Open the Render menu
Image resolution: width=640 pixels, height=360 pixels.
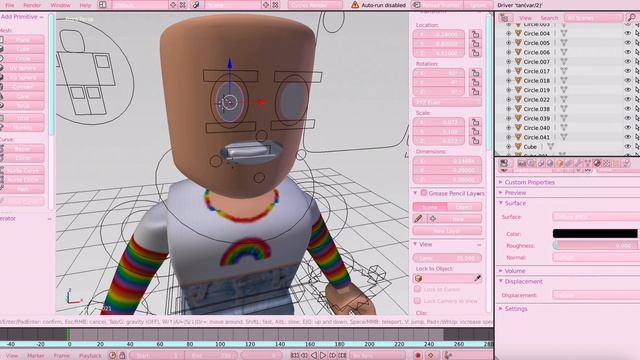(x=32, y=5)
